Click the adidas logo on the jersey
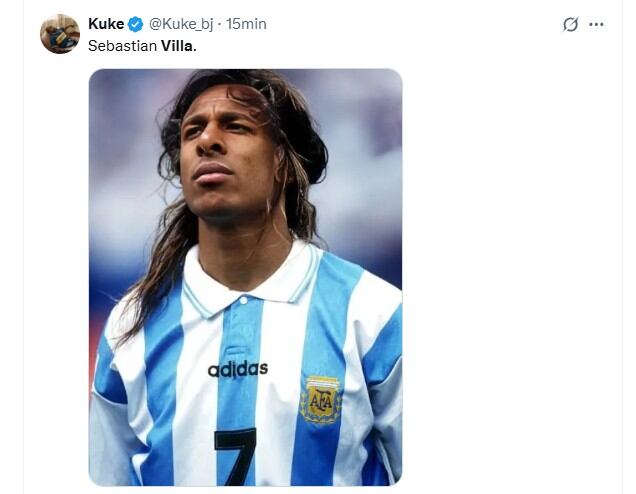The height and width of the screenshot is (494, 636). 237,370
